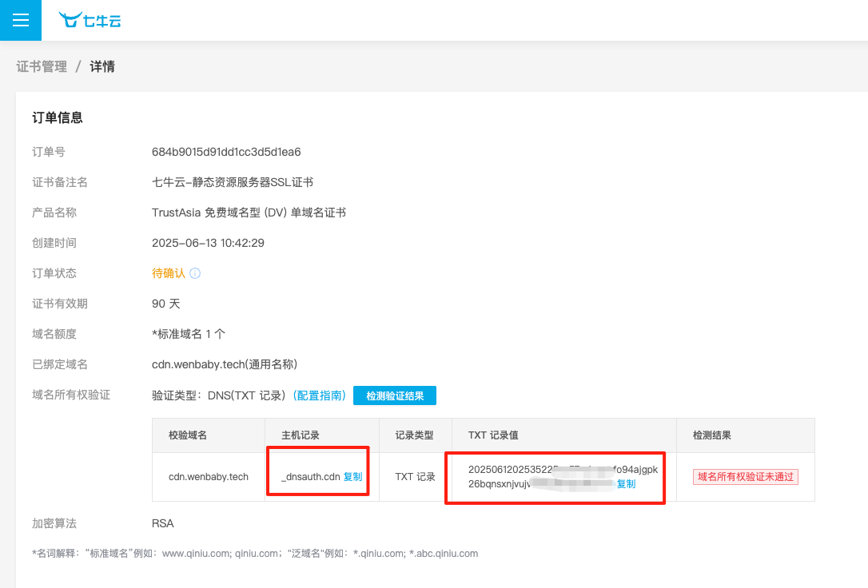Click the _dnsauth.cdn host record text
868x588 pixels.
coord(311,477)
